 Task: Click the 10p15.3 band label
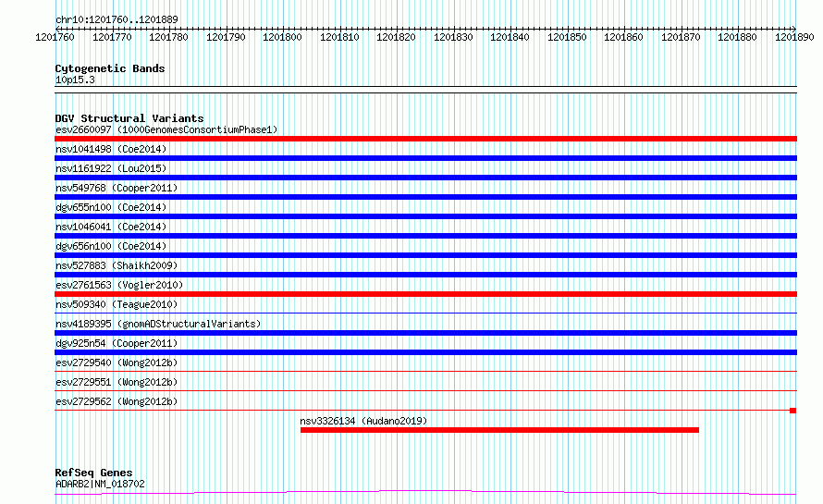pos(75,80)
